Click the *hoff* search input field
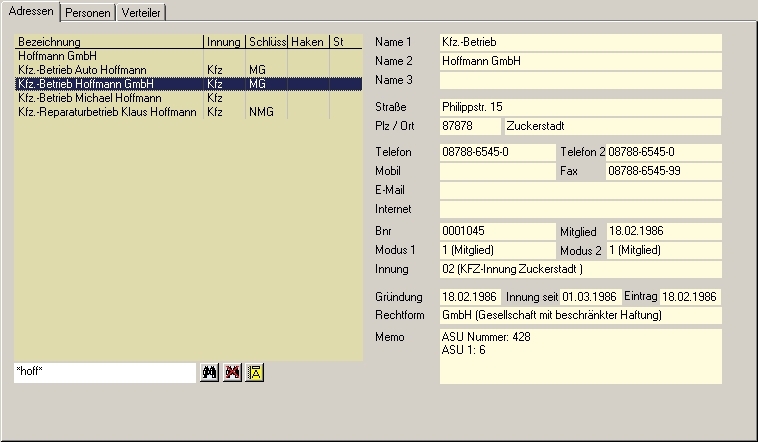Image resolution: width=758 pixels, height=442 pixels. click(104, 372)
